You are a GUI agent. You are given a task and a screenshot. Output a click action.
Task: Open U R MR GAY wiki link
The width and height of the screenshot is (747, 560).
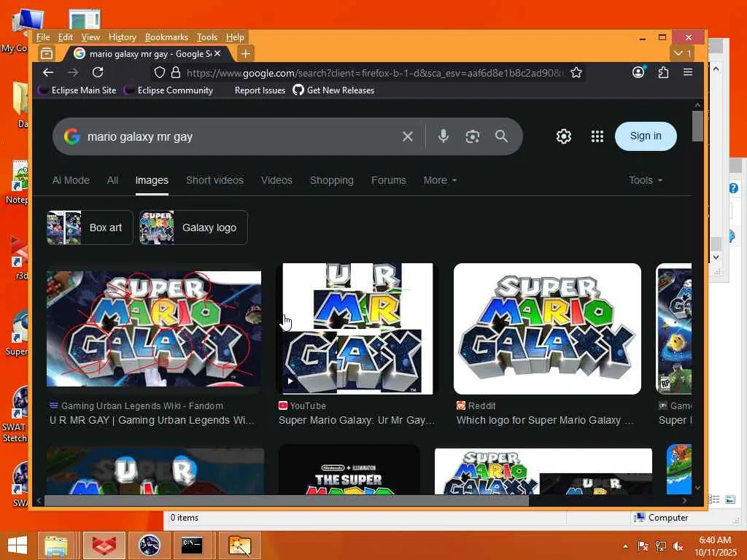pyautogui.click(x=152, y=420)
